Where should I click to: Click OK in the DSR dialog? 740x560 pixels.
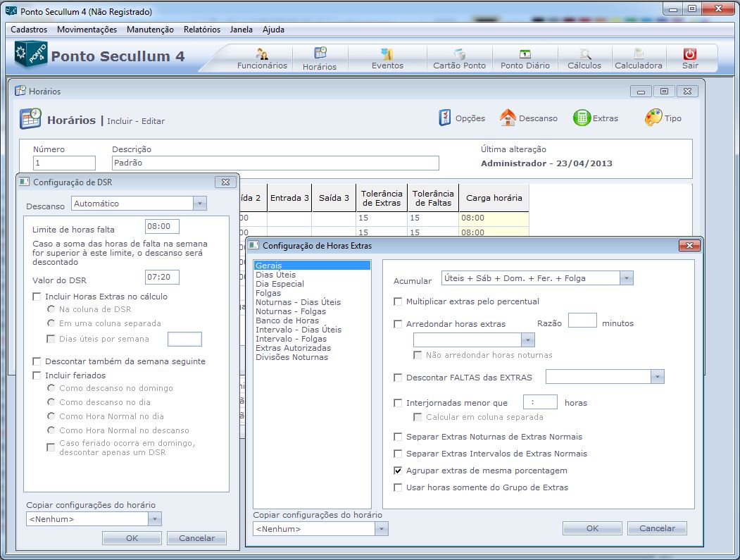132,538
